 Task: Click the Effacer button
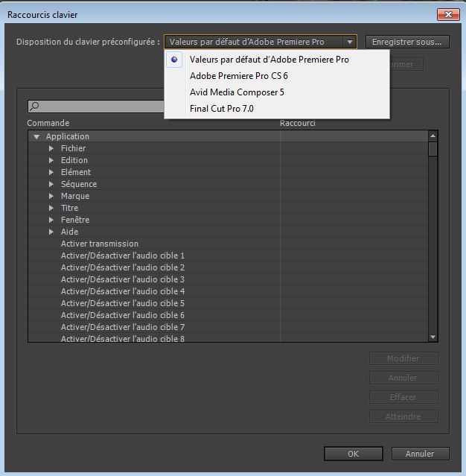(x=403, y=397)
